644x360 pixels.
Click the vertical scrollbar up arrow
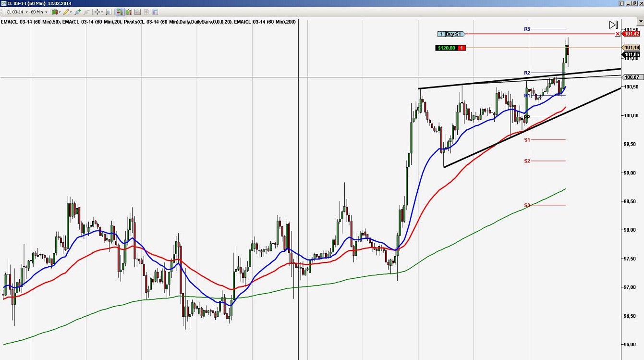[640, 21]
